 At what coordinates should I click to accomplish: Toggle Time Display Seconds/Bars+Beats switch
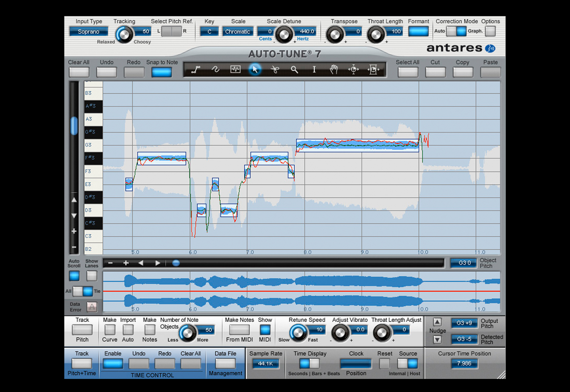point(309,363)
